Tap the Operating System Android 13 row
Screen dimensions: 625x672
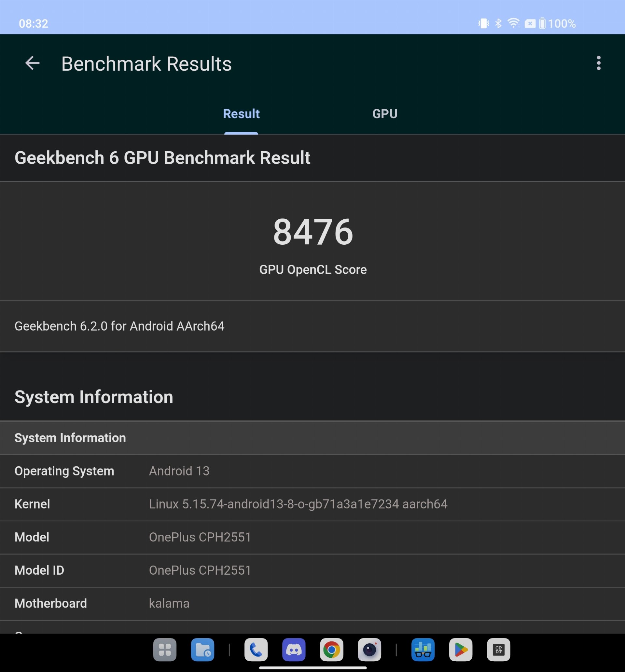coord(312,471)
